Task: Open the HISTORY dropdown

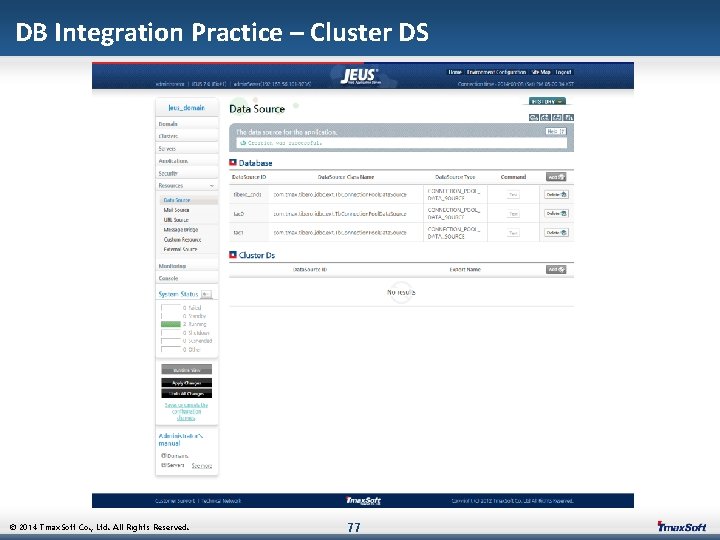Action: pos(547,101)
